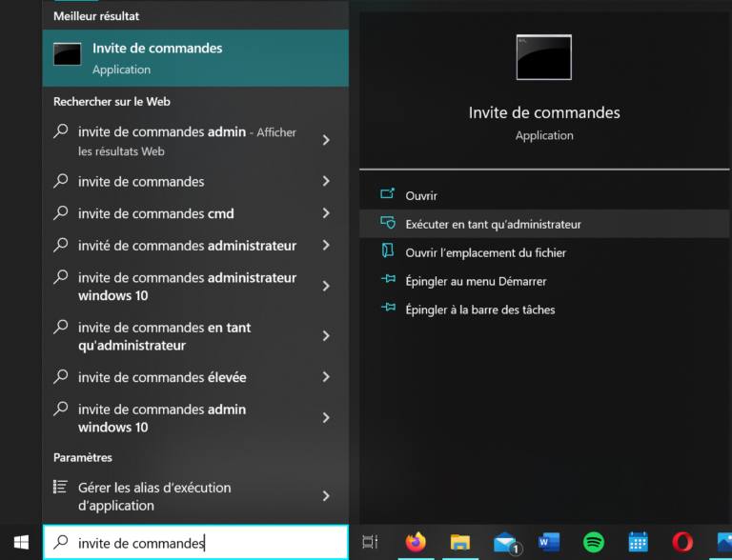Select Ouvrir in the right panel
The width and height of the screenshot is (732, 560).
pyautogui.click(x=544, y=195)
